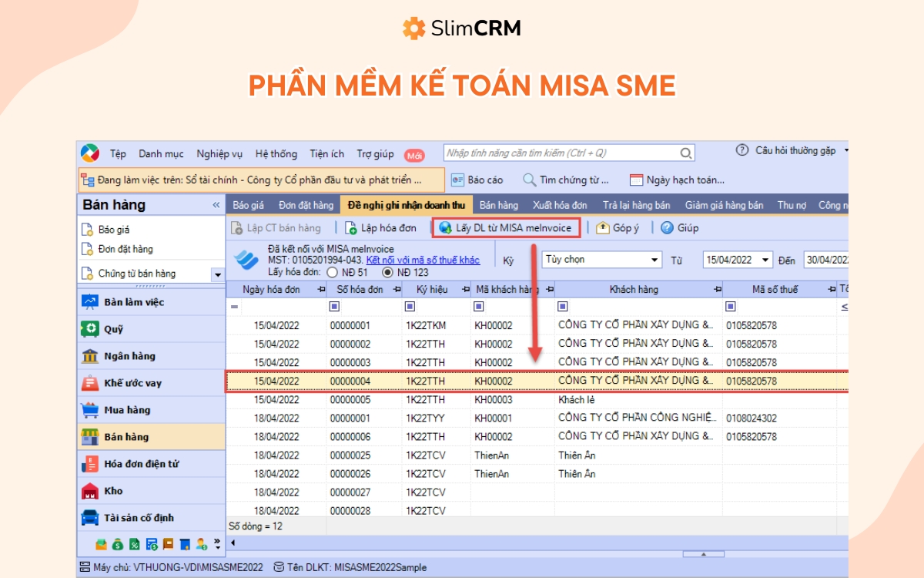Expand the Chứng từ bán hàng dropdown arrow
The image size is (924, 578).
point(217,274)
